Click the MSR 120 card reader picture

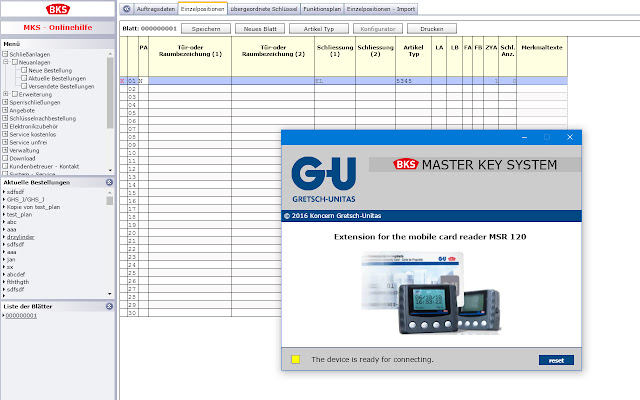pos(431,293)
